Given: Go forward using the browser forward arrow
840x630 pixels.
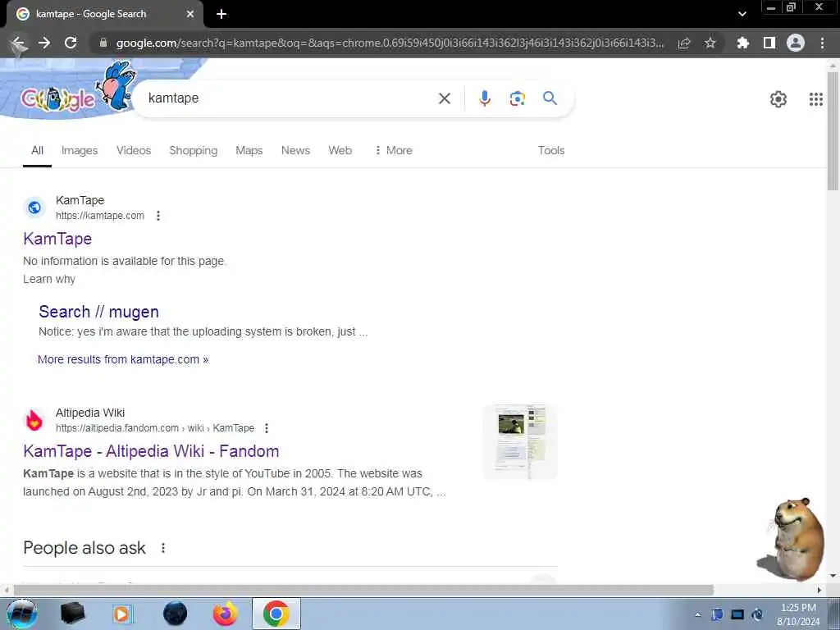Looking at the screenshot, I should coord(44,43).
